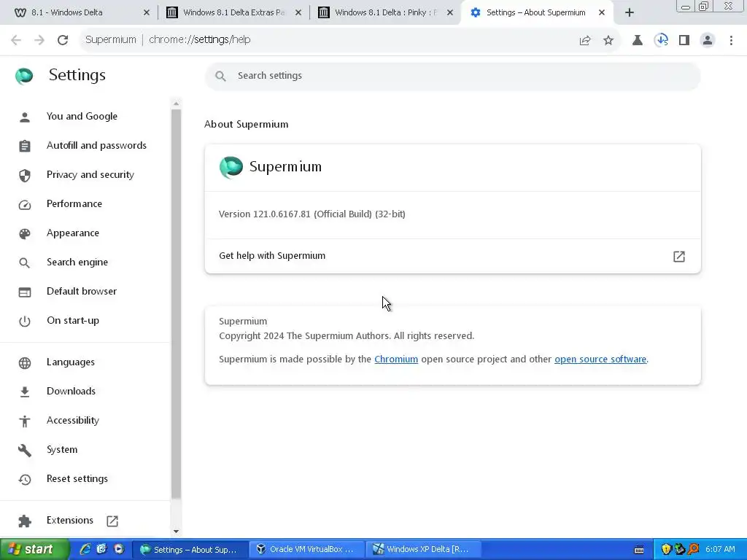The width and height of the screenshot is (747, 560).
Task: Open Search engine settings
Action: click(77, 262)
